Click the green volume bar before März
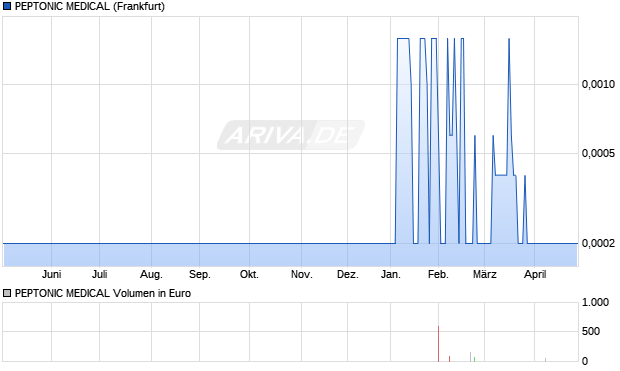Image resolution: width=620 pixels, height=371 pixels. [474, 359]
